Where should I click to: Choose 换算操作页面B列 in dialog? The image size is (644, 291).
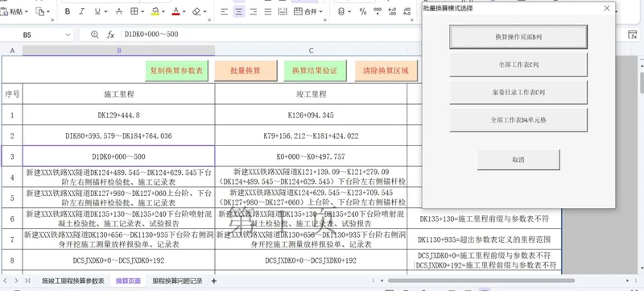pyautogui.click(x=518, y=37)
